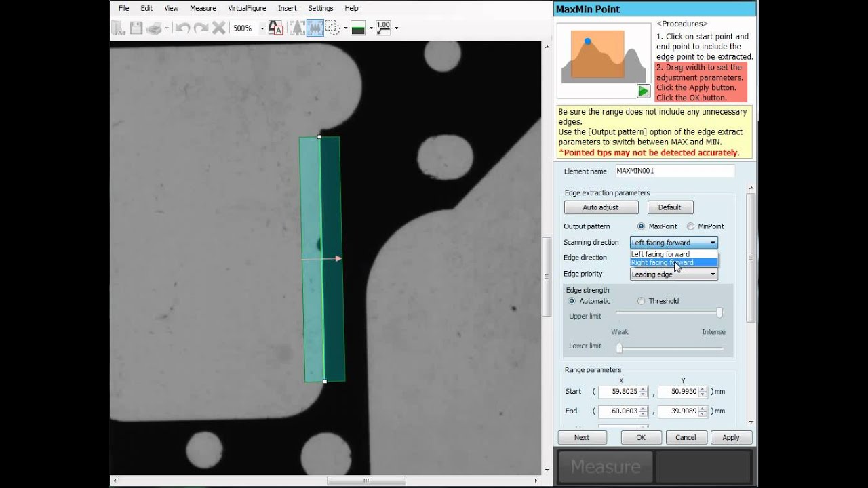This screenshot has width=868, height=488.
Task: Click the Redo arrow icon
Action: (x=201, y=28)
